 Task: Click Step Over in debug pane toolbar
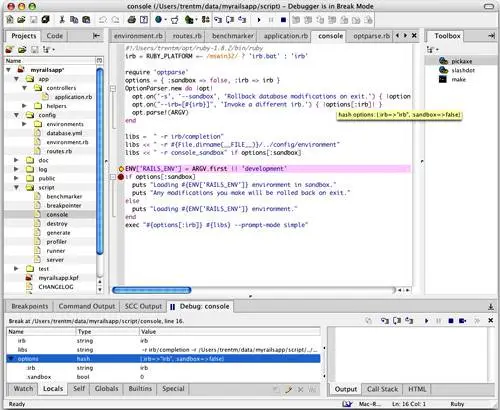coord(397,321)
